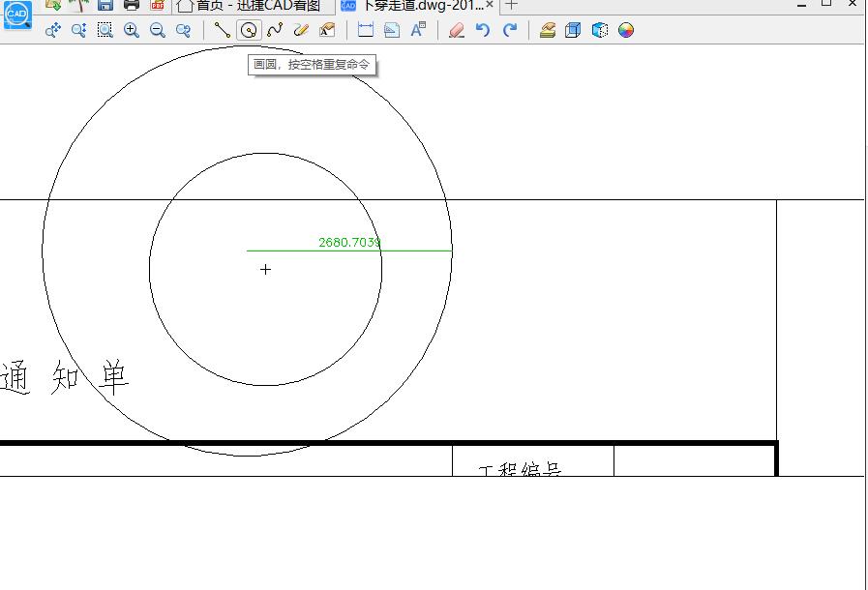The height and width of the screenshot is (590, 868).
Task: Select the area measurement tool
Action: click(391, 30)
